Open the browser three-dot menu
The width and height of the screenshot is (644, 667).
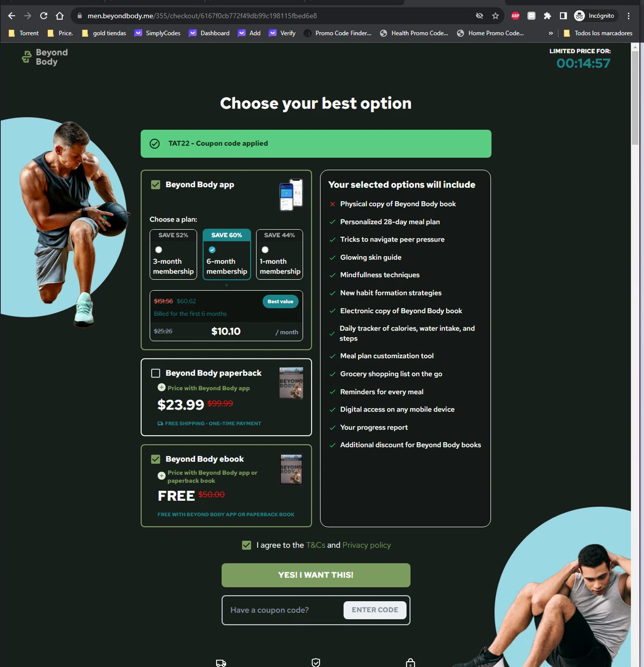coord(628,16)
